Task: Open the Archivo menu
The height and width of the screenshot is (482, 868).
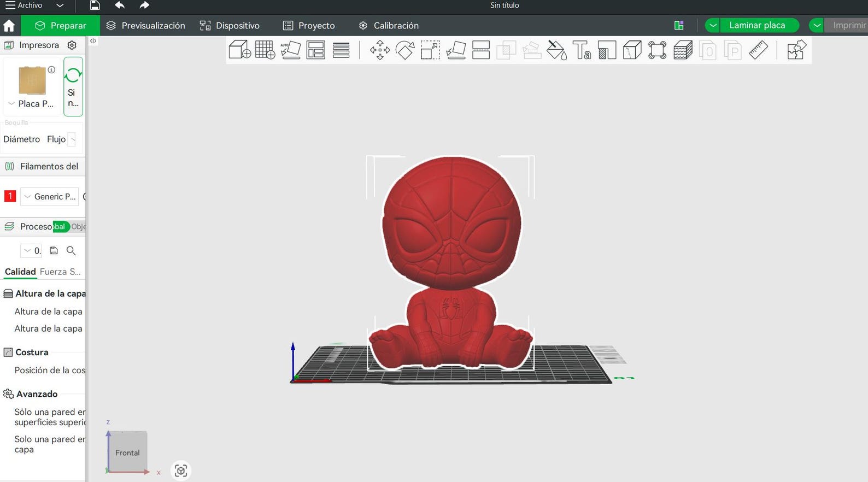Action: pos(24,5)
